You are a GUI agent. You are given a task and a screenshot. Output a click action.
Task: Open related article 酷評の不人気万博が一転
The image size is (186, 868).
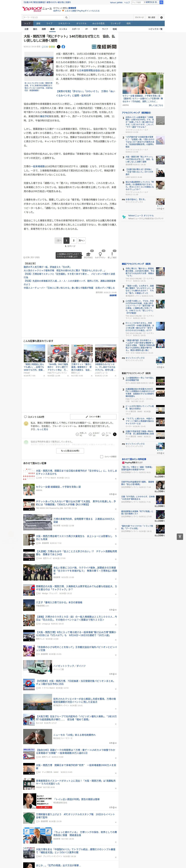coord(47,267)
